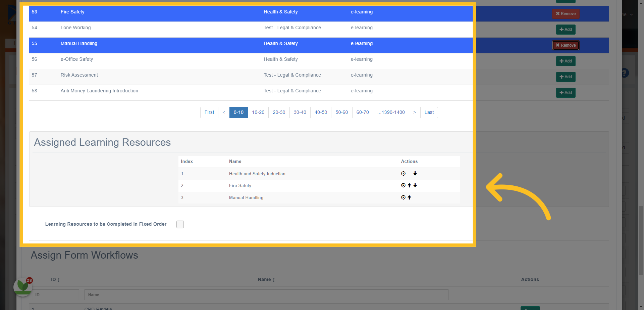Select page range 10-20

point(258,113)
